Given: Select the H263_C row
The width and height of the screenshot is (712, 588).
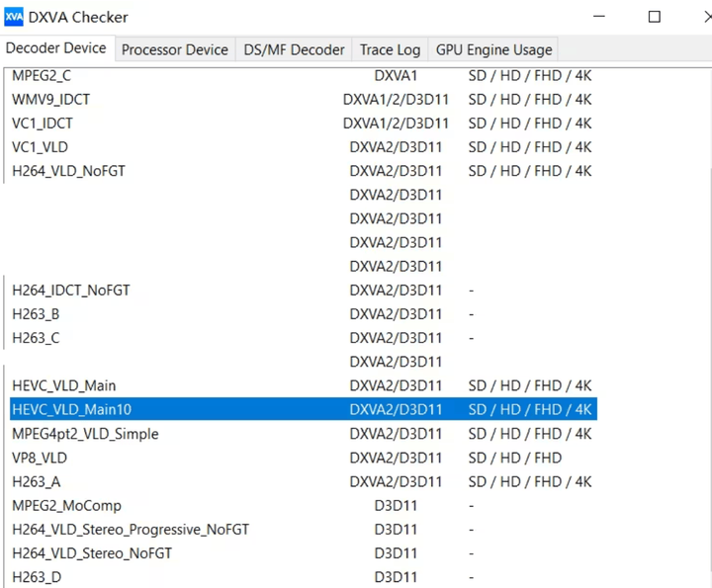Looking at the screenshot, I should coord(304,338).
